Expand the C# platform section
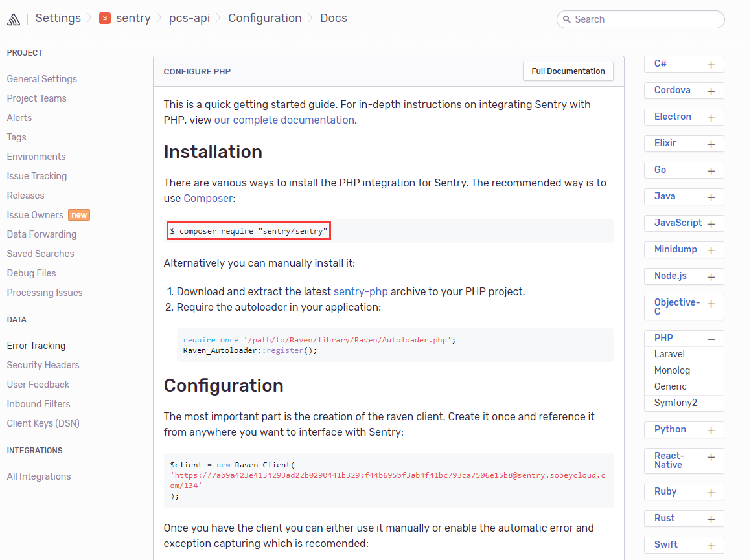The image size is (749, 560). pos(711,65)
